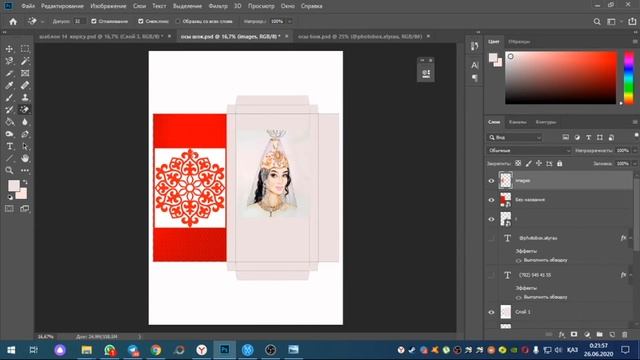
Task: Open the blend mode Обычные dropdown
Action: tap(529, 151)
